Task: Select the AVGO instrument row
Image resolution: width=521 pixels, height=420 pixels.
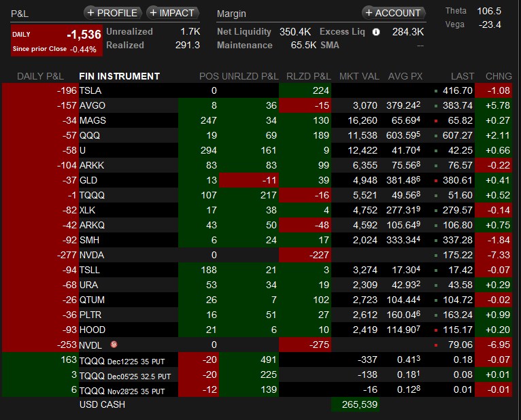Action: pyautogui.click(x=257, y=105)
